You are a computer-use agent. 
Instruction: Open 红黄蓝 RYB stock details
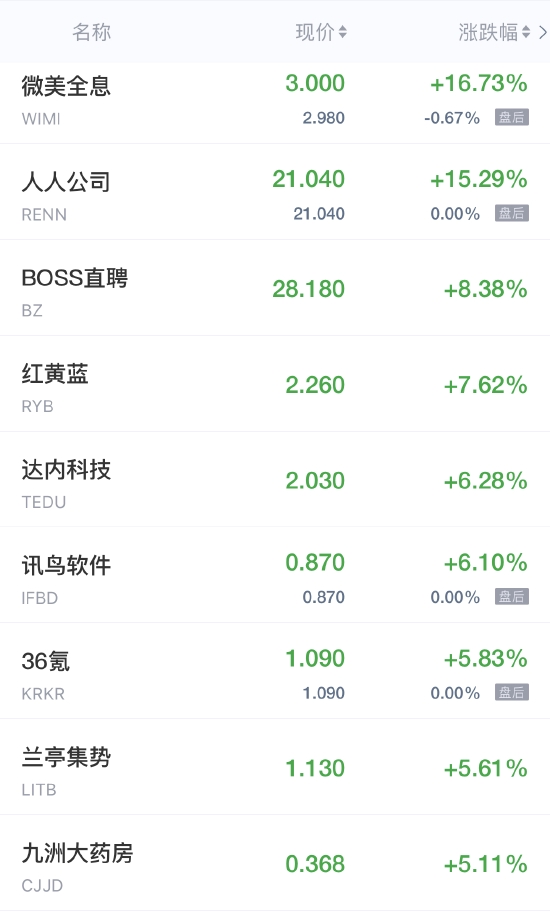click(275, 384)
